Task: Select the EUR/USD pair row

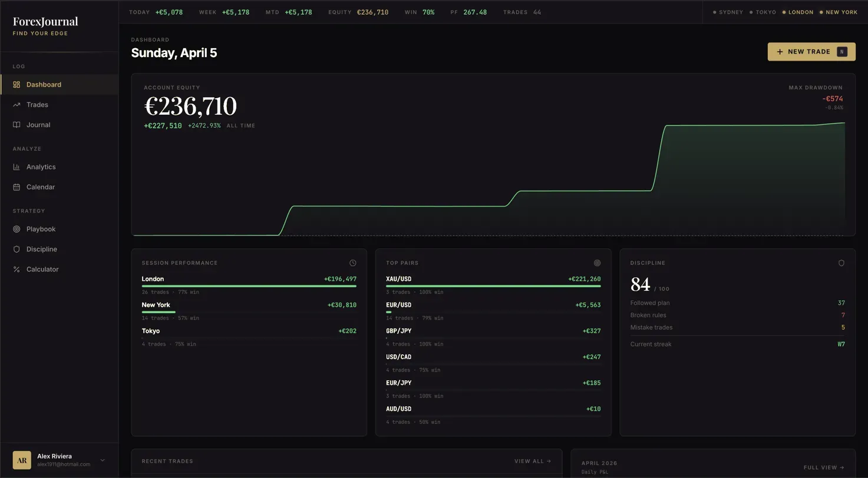Action: (493, 311)
